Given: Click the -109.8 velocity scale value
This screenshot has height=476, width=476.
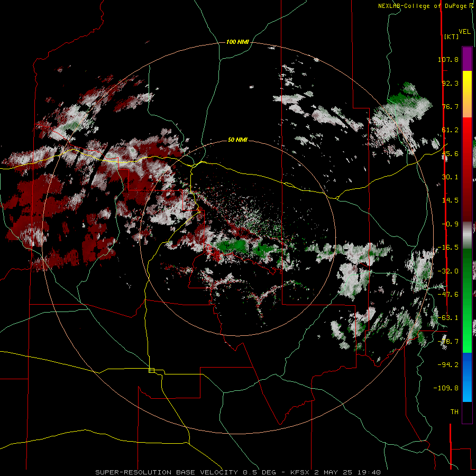Looking at the screenshot, I should click(x=446, y=388).
